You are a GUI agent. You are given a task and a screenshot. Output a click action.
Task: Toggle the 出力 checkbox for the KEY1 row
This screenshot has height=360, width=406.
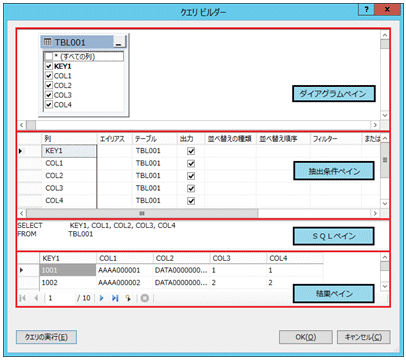pos(191,151)
